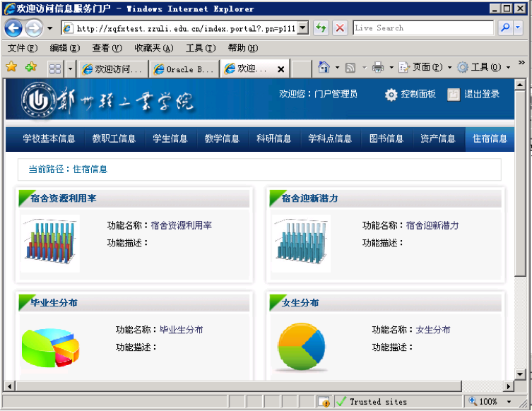
Task: Select the 住宿信息 navigation tab
Action: (x=490, y=138)
